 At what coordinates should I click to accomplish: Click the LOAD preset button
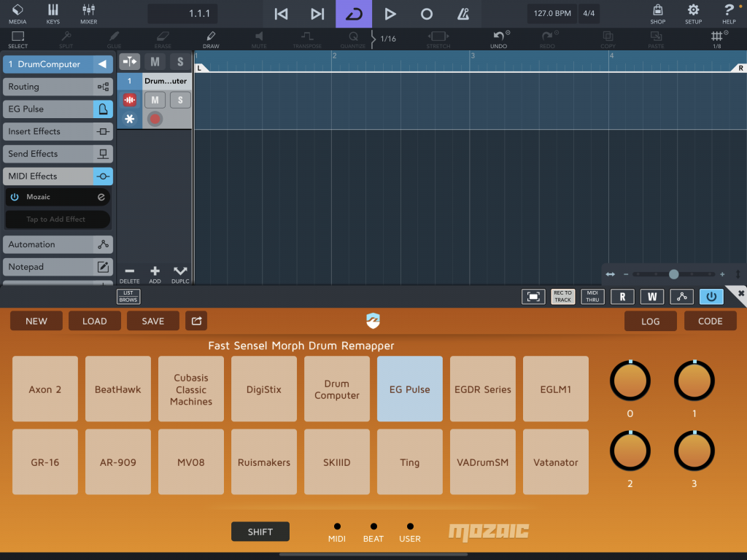point(94,321)
